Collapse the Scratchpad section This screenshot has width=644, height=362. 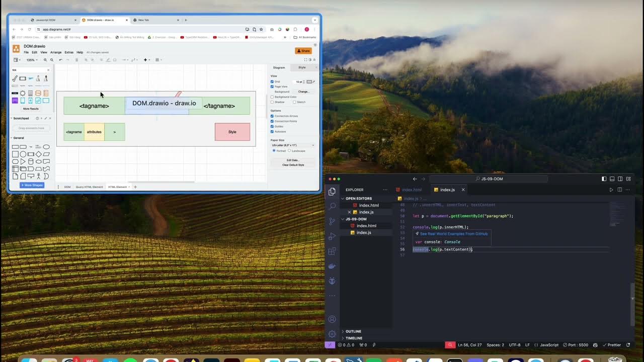(x=12, y=118)
